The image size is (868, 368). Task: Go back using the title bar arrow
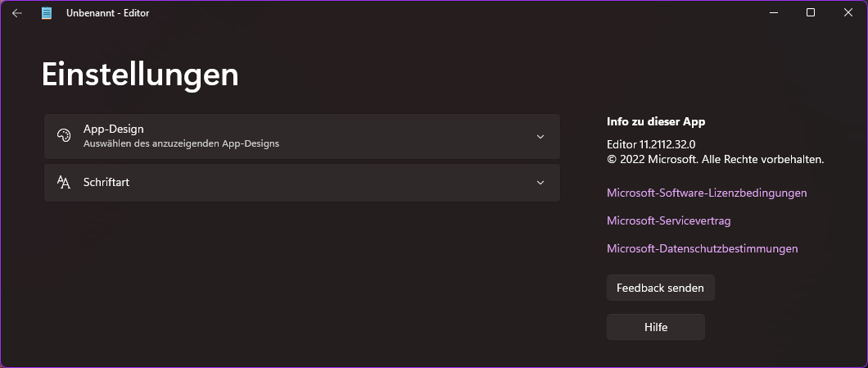pyautogui.click(x=17, y=13)
